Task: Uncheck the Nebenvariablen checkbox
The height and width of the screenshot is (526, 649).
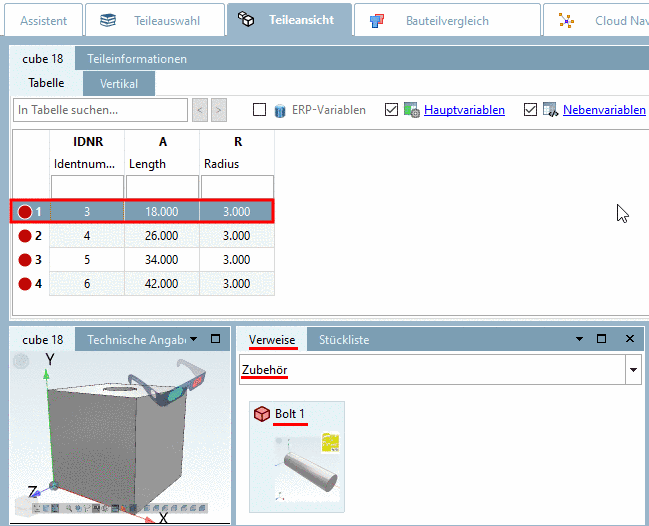Action: click(530, 110)
